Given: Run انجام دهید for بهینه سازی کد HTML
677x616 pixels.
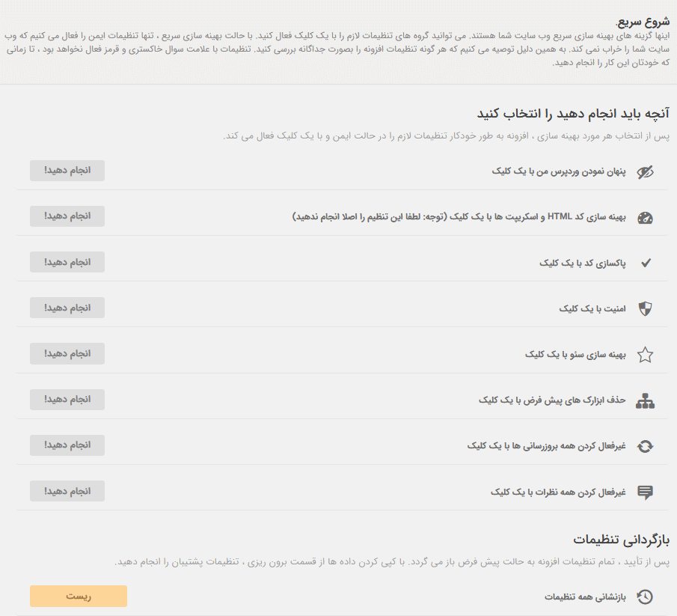Looking at the screenshot, I should (67, 216).
